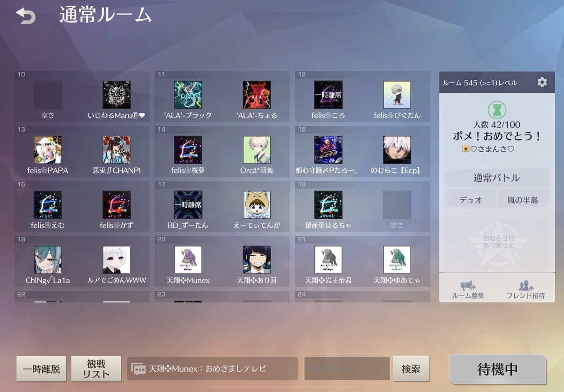Select BD_ずーたん player avatar
The width and height of the screenshot is (564, 392).
click(x=188, y=205)
